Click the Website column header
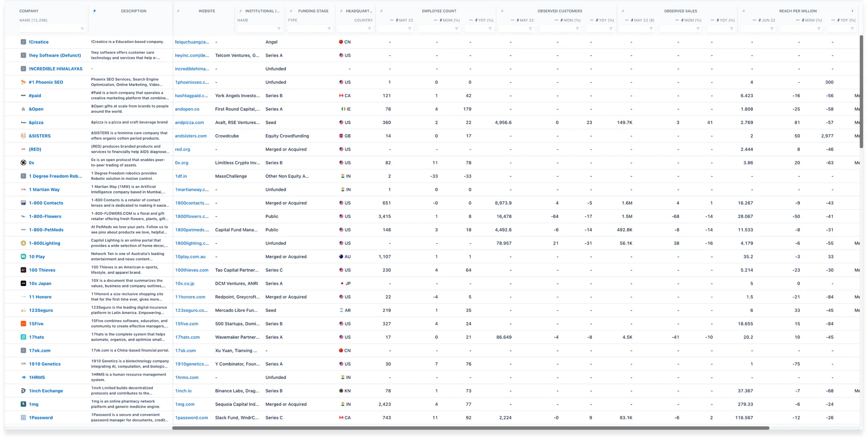 point(207,11)
